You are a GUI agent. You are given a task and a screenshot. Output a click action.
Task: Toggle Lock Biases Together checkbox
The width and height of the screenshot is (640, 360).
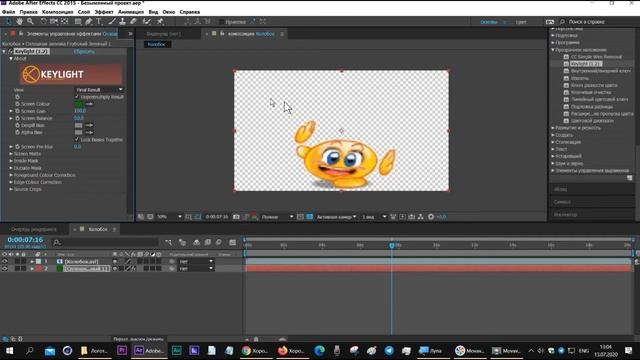point(77,139)
